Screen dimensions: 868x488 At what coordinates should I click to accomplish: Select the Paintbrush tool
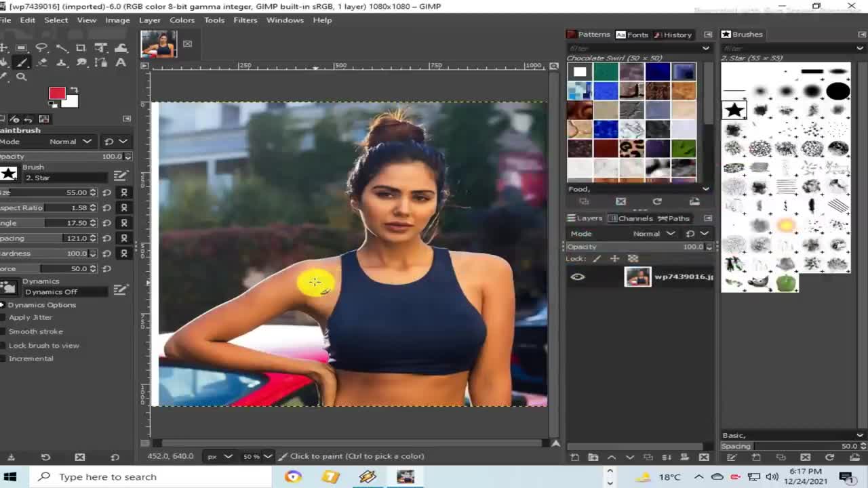pyautogui.click(x=22, y=62)
